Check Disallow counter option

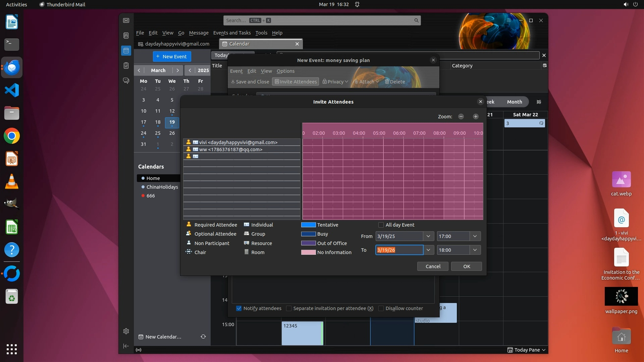pyautogui.click(x=381, y=308)
